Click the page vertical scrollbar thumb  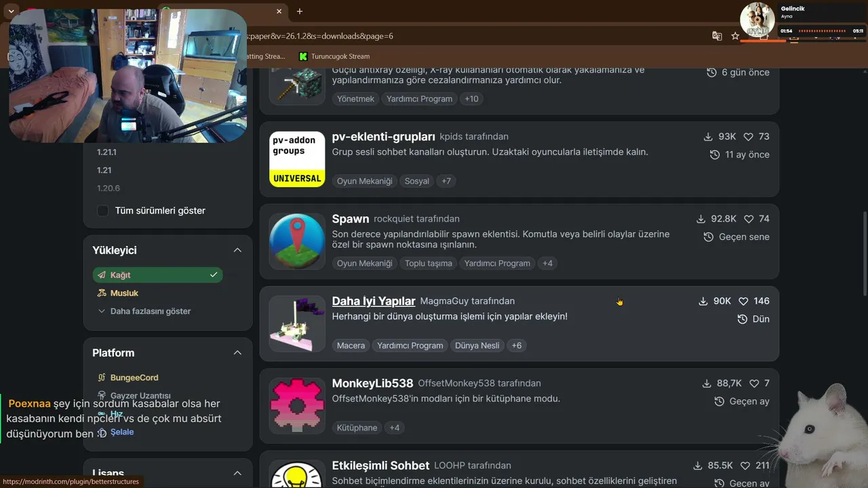(x=864, y=253)
